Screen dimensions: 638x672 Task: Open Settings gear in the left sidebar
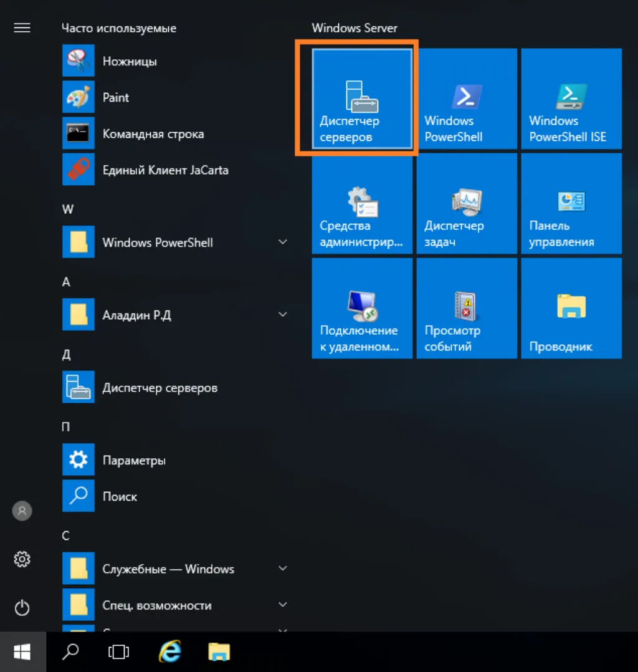tap(22, 559)
